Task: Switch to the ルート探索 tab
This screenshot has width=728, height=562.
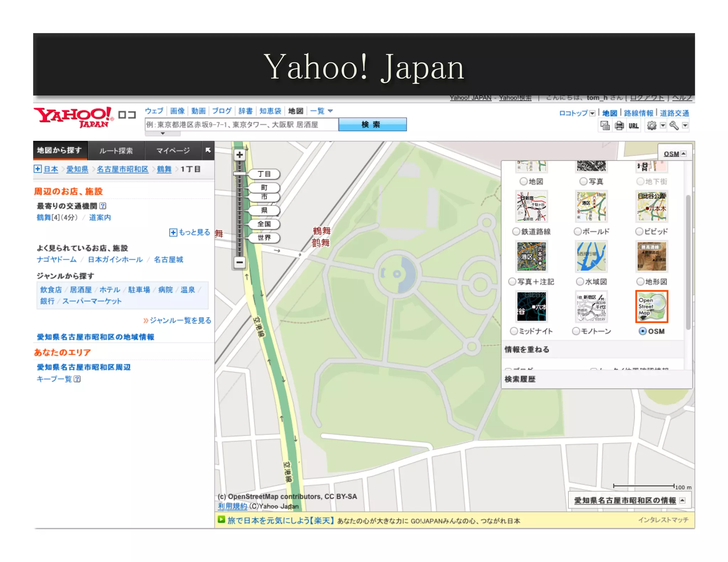Action: point(116,151)
